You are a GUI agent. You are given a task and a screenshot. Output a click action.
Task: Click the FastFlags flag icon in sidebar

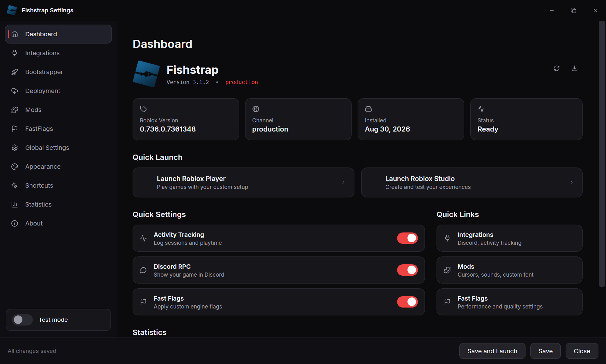pos(15,129)
